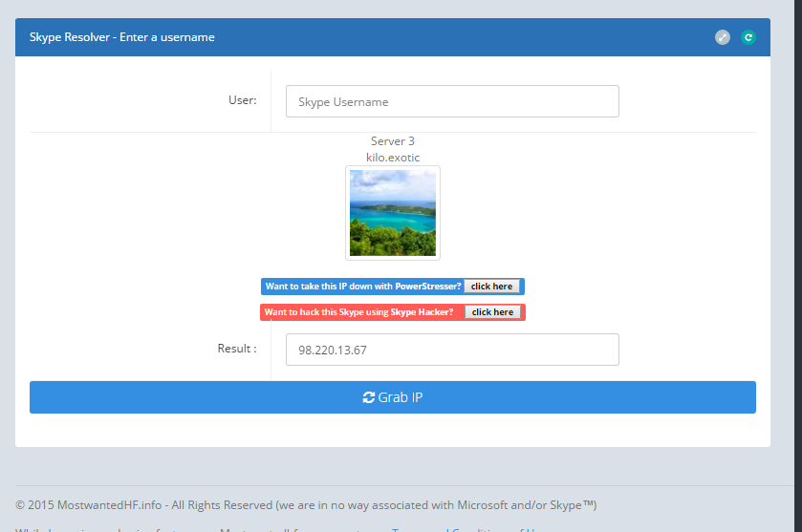The height and width of the screenshot is (532, 802).
Task: Click the expand panel icon in header
Action: click(723, 37)
